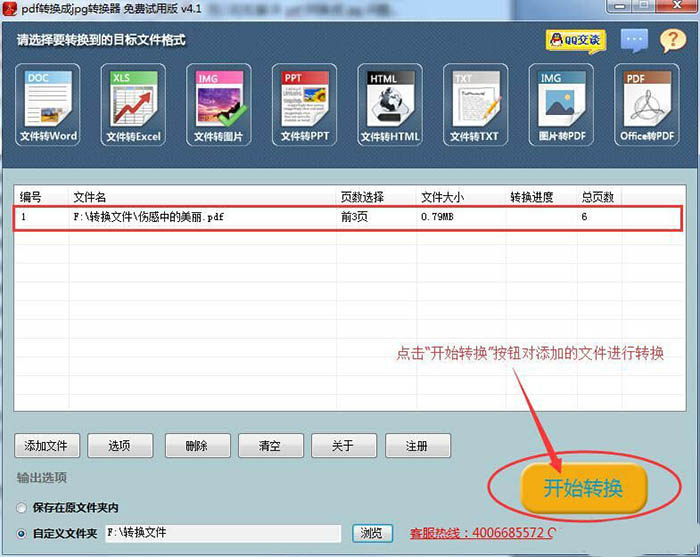Open the help question mark icon
Screen dimensions: 700x557
point(673,41)
